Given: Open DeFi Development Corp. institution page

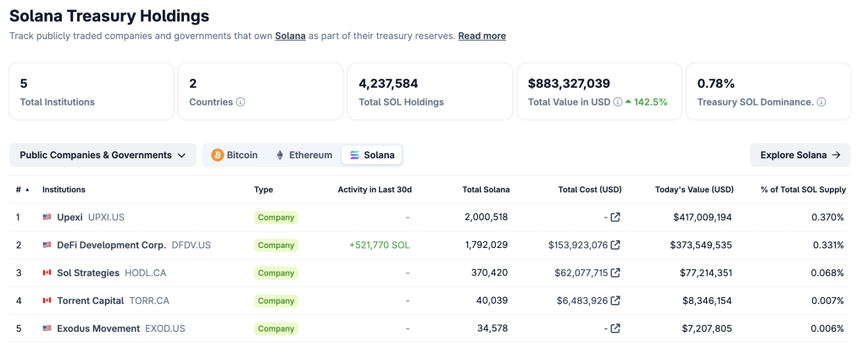Looking at the screenshot, I should pos(111,245).
